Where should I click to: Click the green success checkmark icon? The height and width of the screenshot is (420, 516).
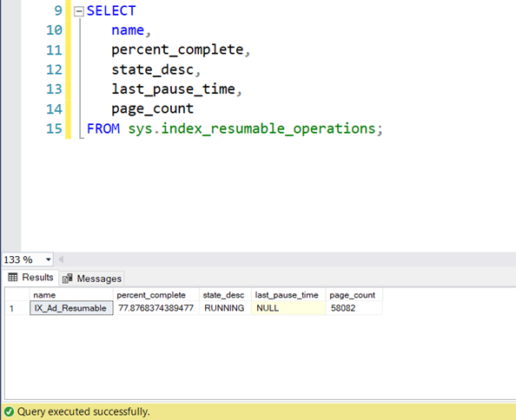(9, 412)
